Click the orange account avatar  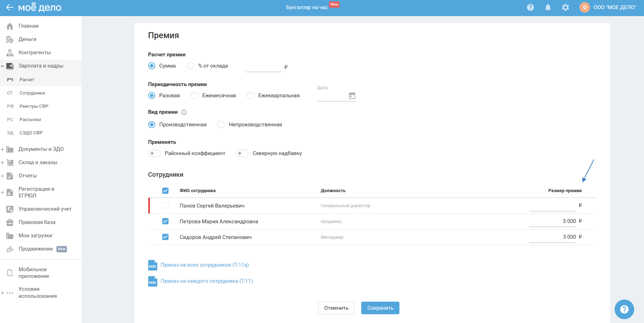585,7
